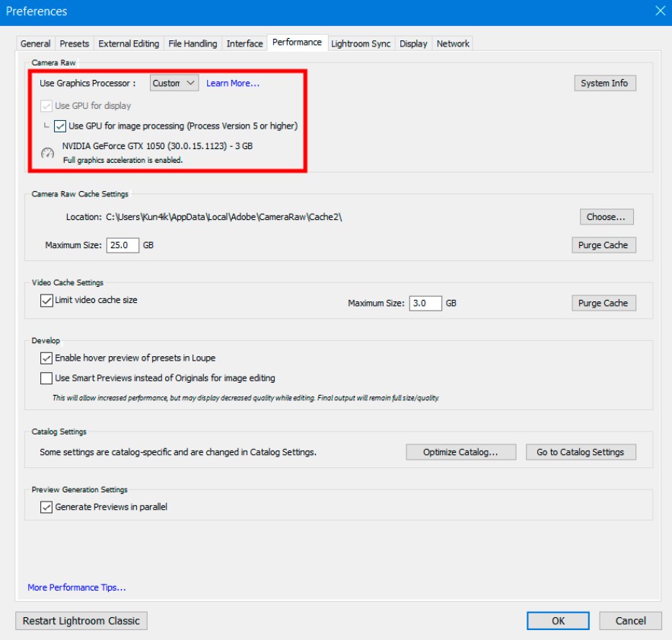
Task: Close the Preferences dialog
Action: point(660,11)
